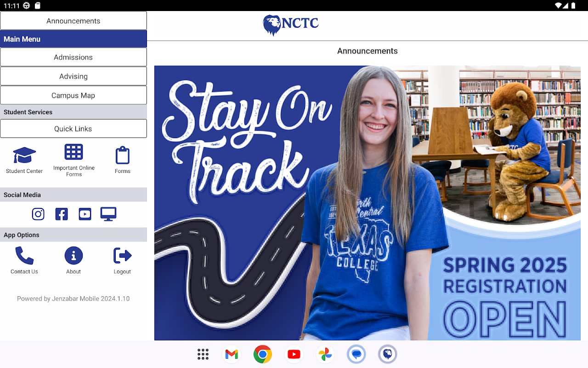Open Messages app from the taskbar
The image size is (588, 368).
click(x=356, y=354)
